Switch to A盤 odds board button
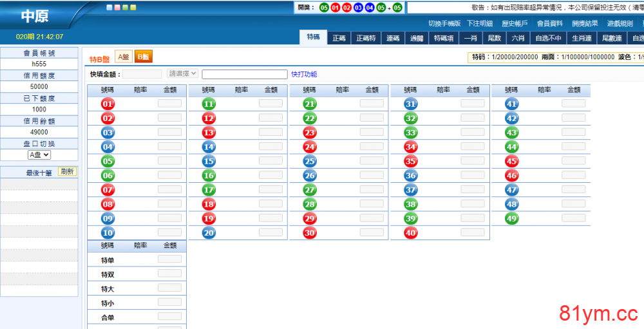 pos(123,57)
